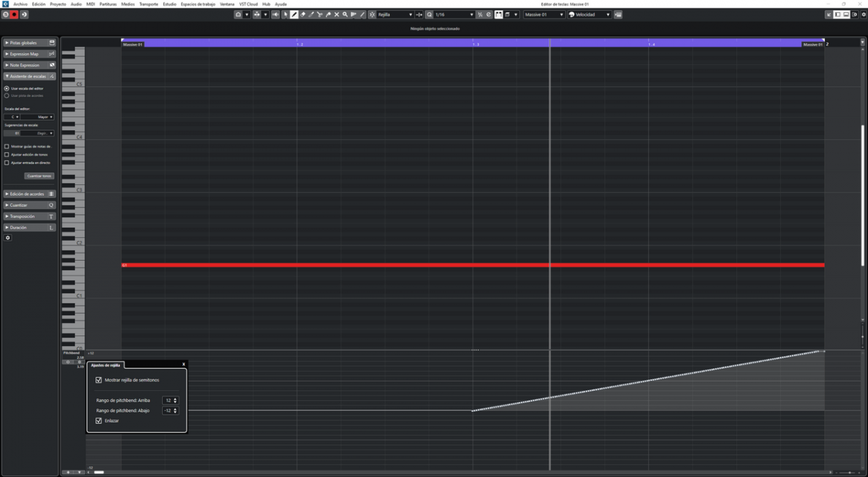Viewport: 868px width, 477px height.
Task: Open toolbar setup gear at top right
Action: click(863, 14)
